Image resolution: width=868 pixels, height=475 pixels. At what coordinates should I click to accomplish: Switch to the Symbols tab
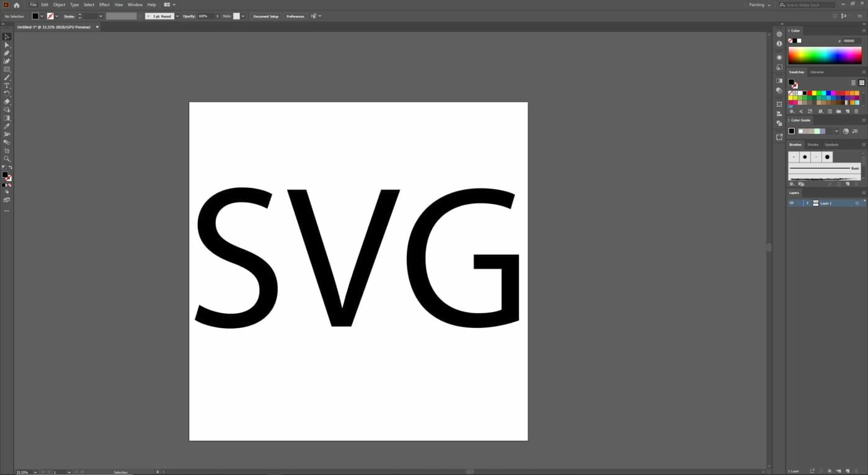point(831,144)
